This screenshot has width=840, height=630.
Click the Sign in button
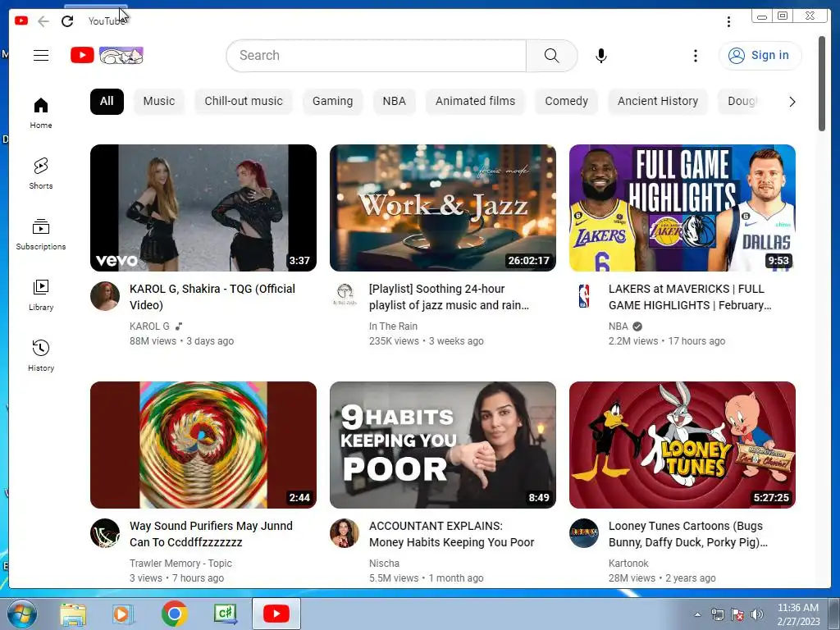pos(760,55)
